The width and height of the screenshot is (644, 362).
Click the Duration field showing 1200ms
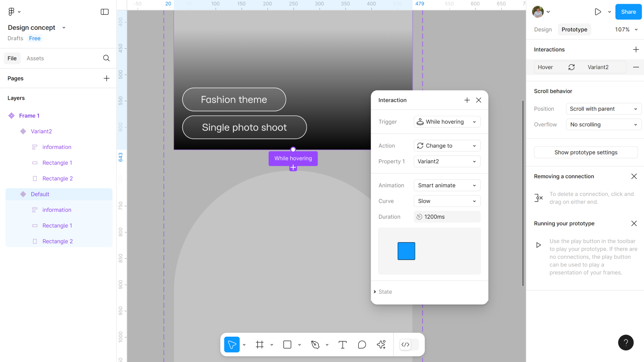(x=447, y=217)
